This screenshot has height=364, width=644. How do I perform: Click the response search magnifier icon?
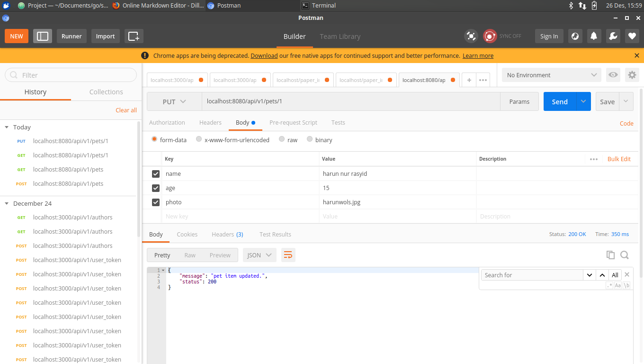pyautogui.click(x=625, y=255)
